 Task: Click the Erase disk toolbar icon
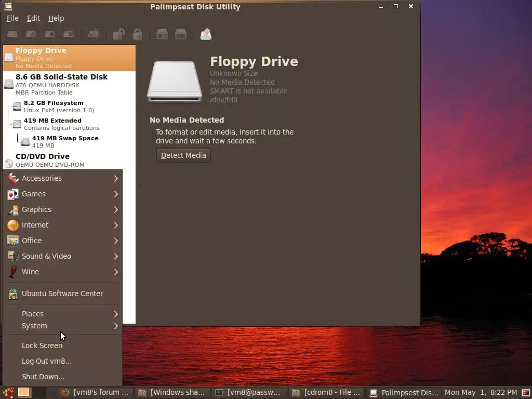(206, 34)
